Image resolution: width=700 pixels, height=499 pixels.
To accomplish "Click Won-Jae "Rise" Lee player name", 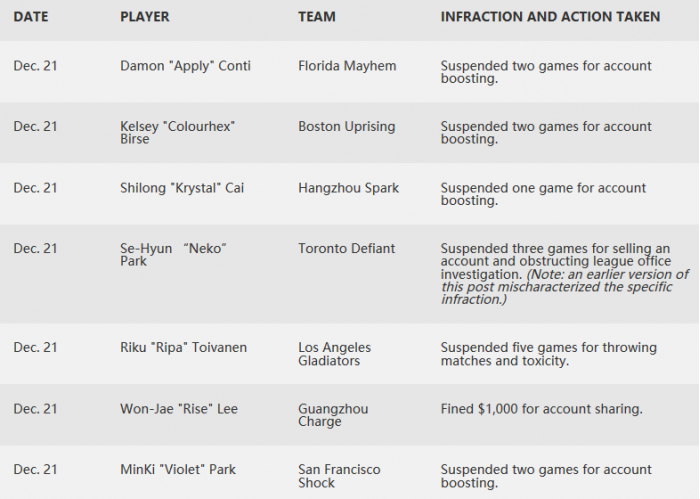I will click(x=179, y=409).
